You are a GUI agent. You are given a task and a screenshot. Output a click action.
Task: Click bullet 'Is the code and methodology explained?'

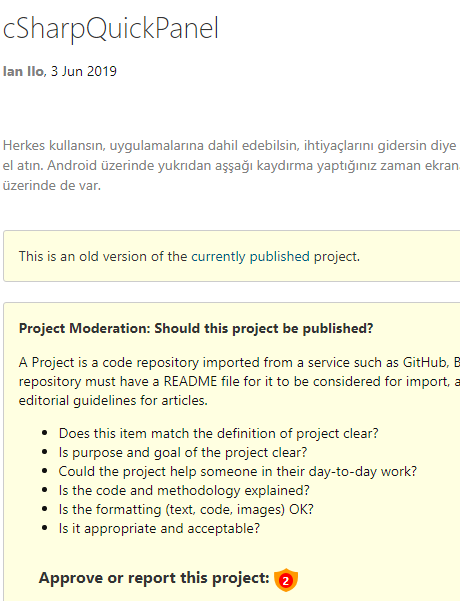coord(184,491)
